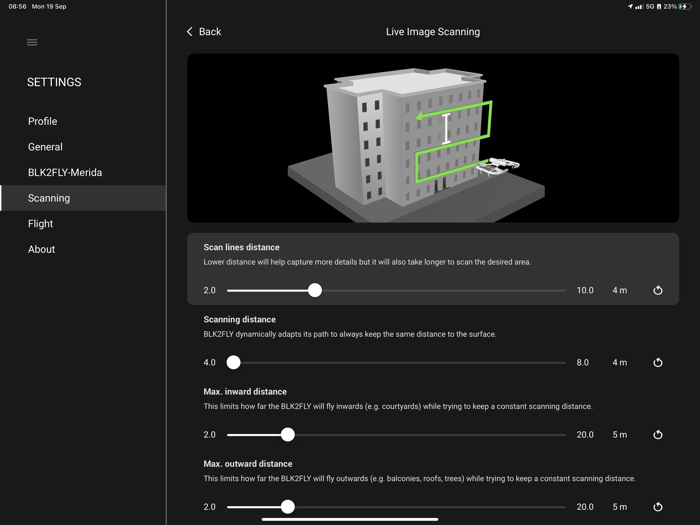Click the 4.0 minimum for Scanning distance

click(x=209, y=362)
